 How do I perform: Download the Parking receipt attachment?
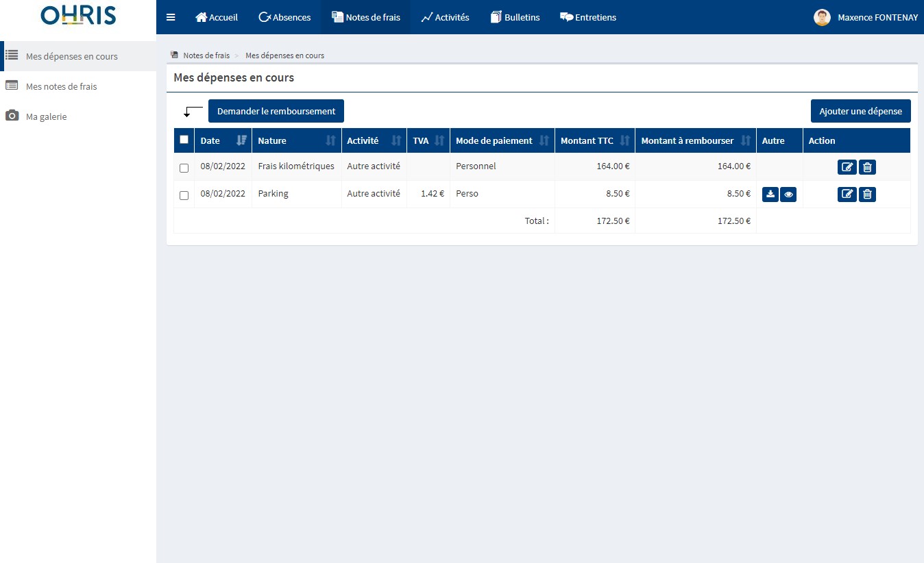(770, 195)
